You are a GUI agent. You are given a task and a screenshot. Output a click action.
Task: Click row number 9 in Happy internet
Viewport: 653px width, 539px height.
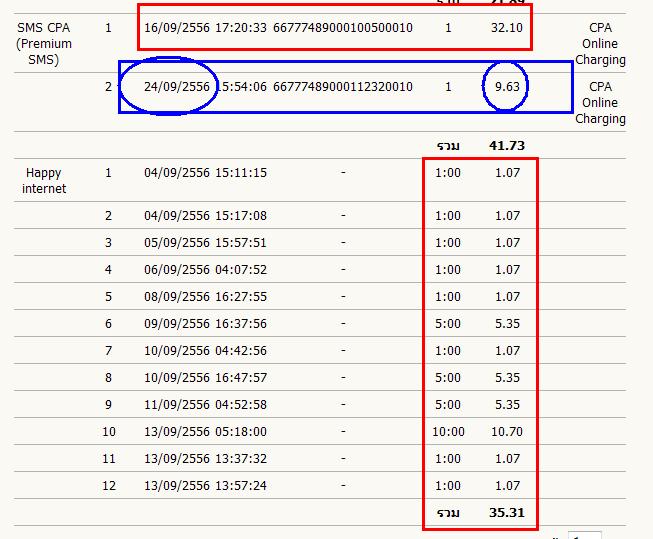(x=108, y=404)
